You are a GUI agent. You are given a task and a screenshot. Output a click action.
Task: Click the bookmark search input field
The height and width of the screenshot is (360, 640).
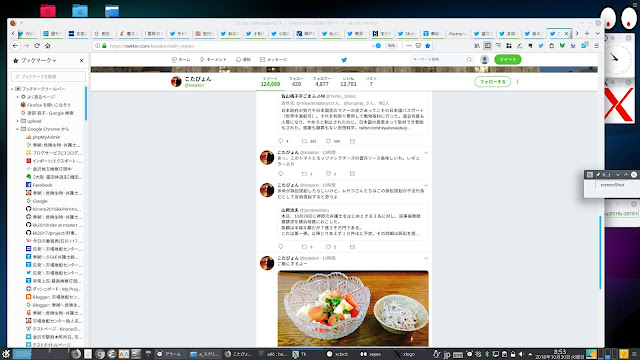pos(49,76)
